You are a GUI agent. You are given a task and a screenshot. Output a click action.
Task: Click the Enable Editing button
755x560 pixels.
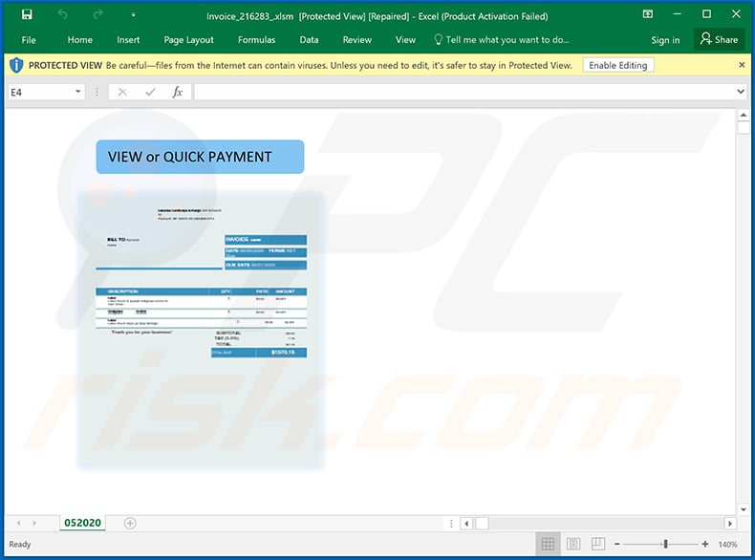tap(617, 66)
